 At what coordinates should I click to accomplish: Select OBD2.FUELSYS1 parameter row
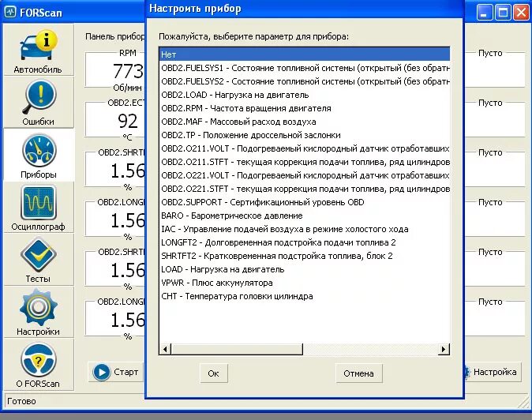click(305, 68)
